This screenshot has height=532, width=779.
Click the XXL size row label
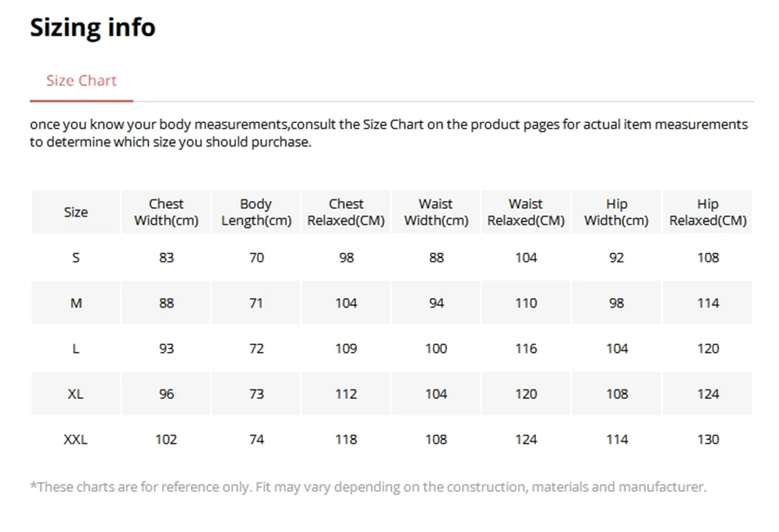pos(76,439)
